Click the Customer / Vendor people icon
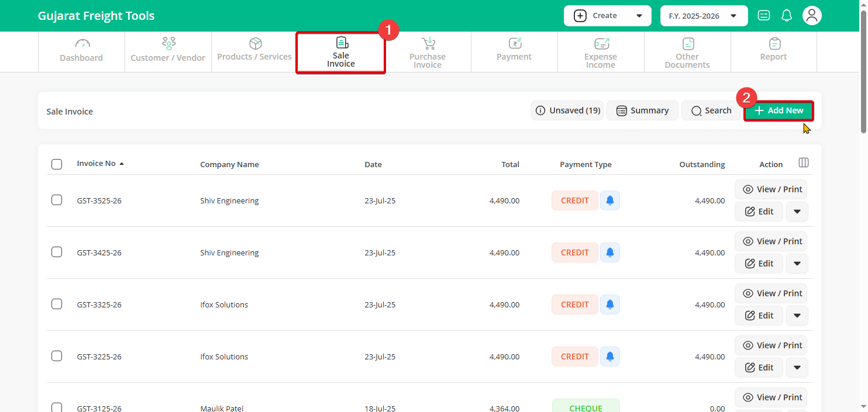Viewport: 868px width, 412px height. [x=168, y=43]
